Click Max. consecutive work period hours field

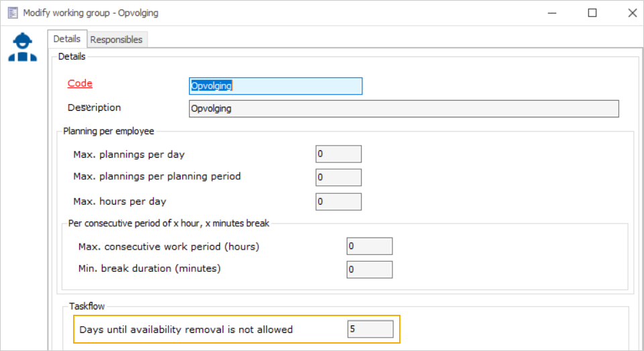pyautogui.click(x=369, y=246)
